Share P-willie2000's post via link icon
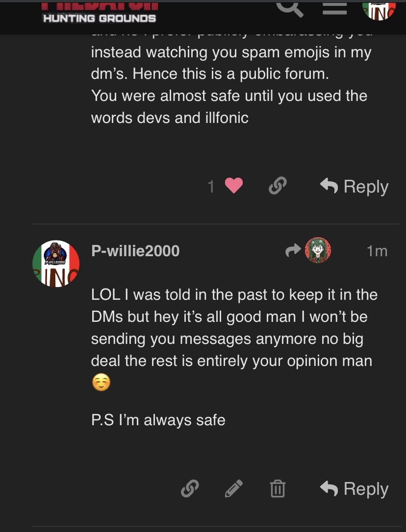This screenshot has width=406, height=532. point(189,488)
